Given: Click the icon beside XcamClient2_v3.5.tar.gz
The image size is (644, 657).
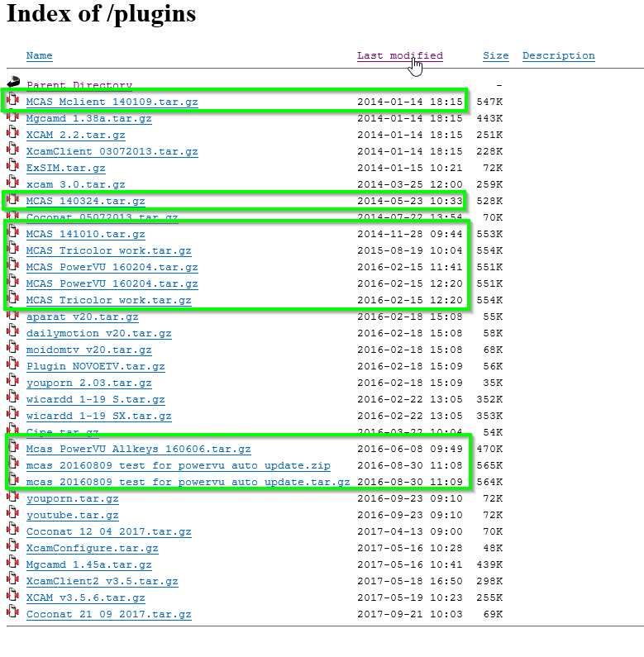Looking at the screenshot, I should tap(13, 579).
